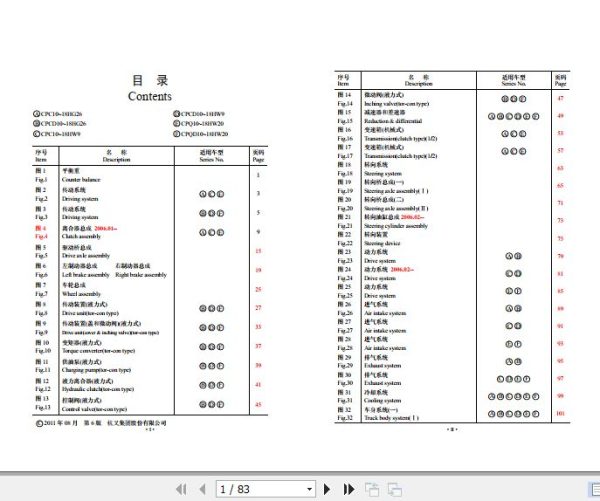Click series circles in Fig.31 Cooling row
600x501 pixels.
[x=514, y=397]
